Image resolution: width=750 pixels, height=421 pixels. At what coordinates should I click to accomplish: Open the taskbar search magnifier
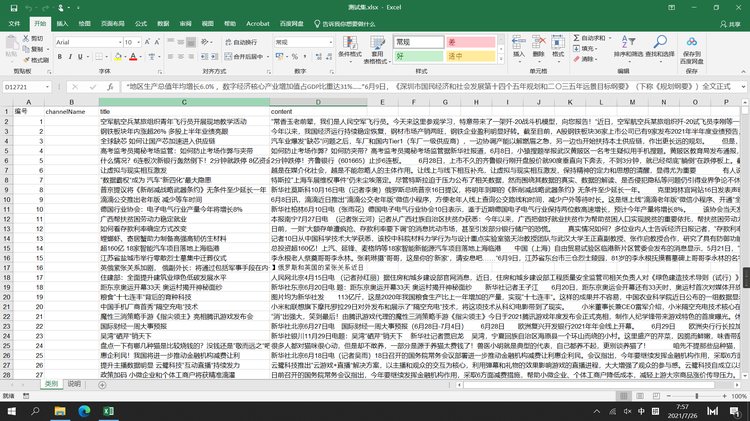pos(35,411)
